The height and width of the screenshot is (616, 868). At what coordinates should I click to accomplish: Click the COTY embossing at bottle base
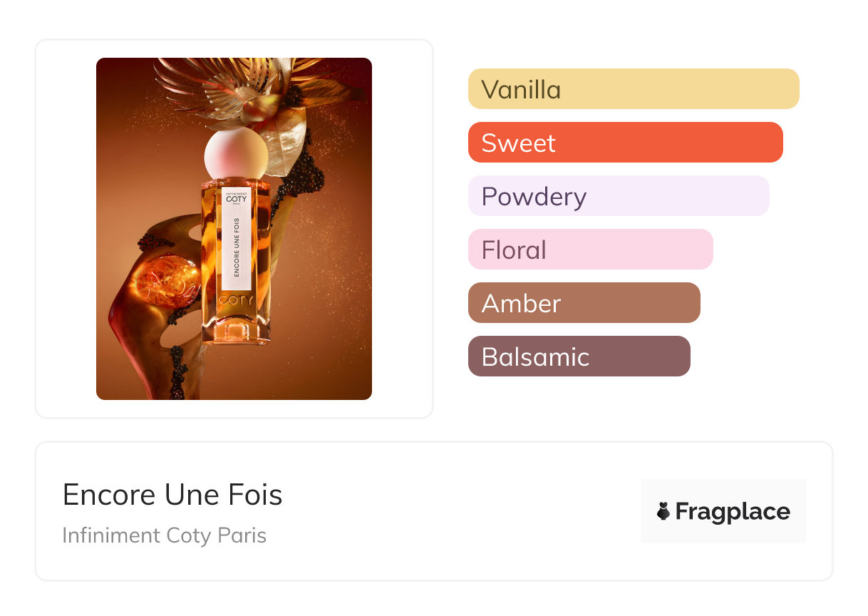[x=236, y=301]
